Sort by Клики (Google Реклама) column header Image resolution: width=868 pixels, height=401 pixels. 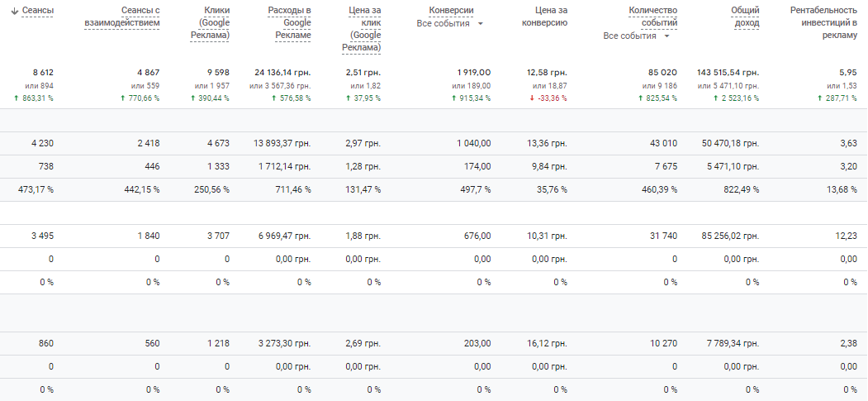[210, 22]
